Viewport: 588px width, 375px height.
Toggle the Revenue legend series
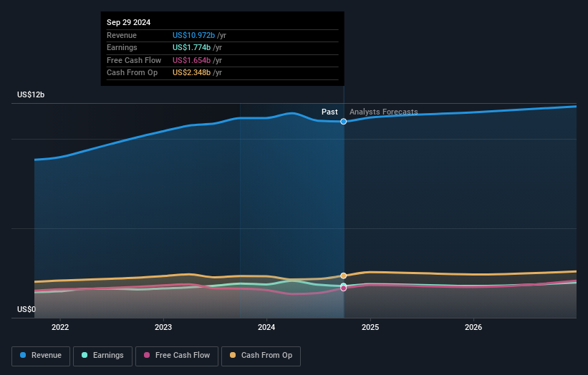point(41,356)
